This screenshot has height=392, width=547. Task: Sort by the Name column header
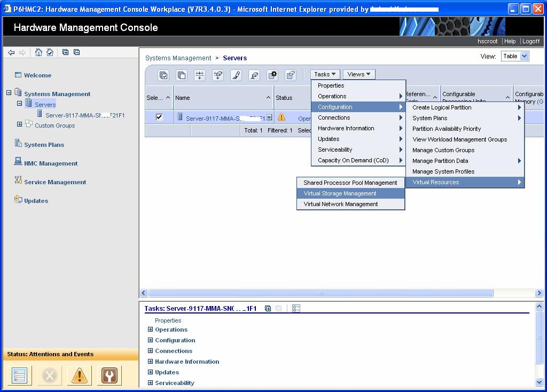[223, 98]
